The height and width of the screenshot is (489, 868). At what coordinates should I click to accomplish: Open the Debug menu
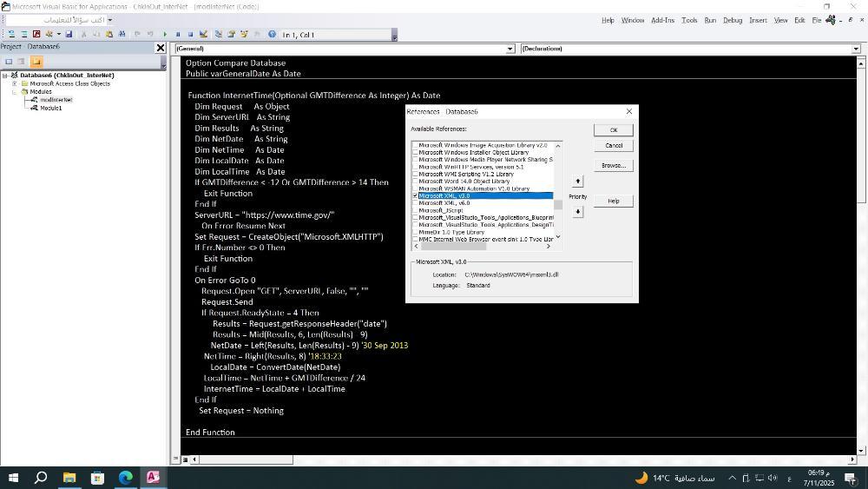733,20
